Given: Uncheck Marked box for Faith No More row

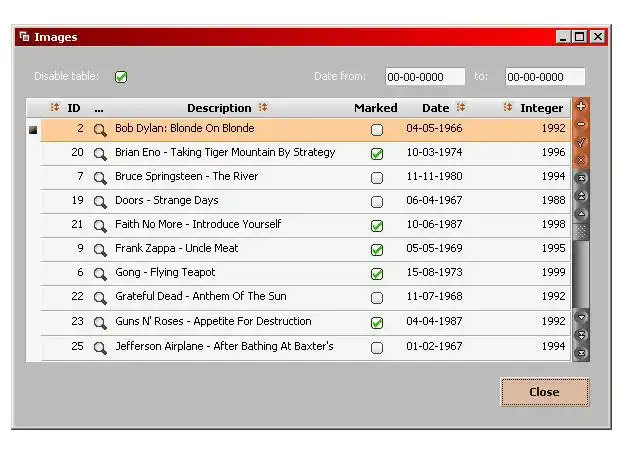Looking at the screenshot, I should [x=377, y=226].
